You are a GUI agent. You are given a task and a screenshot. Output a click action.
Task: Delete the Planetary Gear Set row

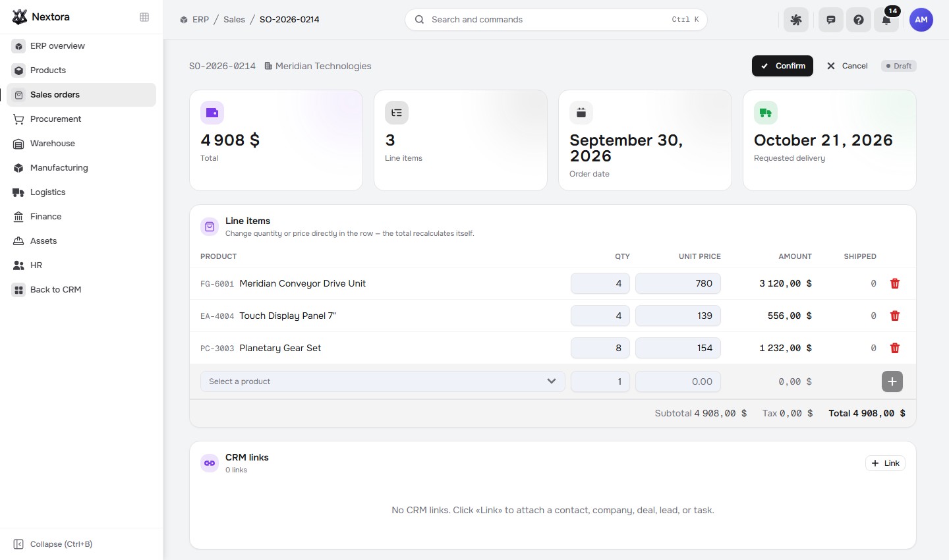(895, 348)
